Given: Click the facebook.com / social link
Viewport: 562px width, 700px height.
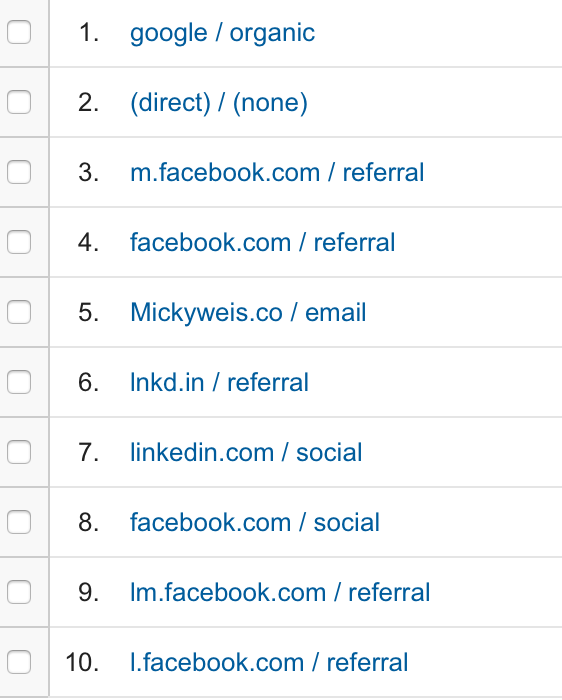Looking at the screenshot, I should click(255, 522).
